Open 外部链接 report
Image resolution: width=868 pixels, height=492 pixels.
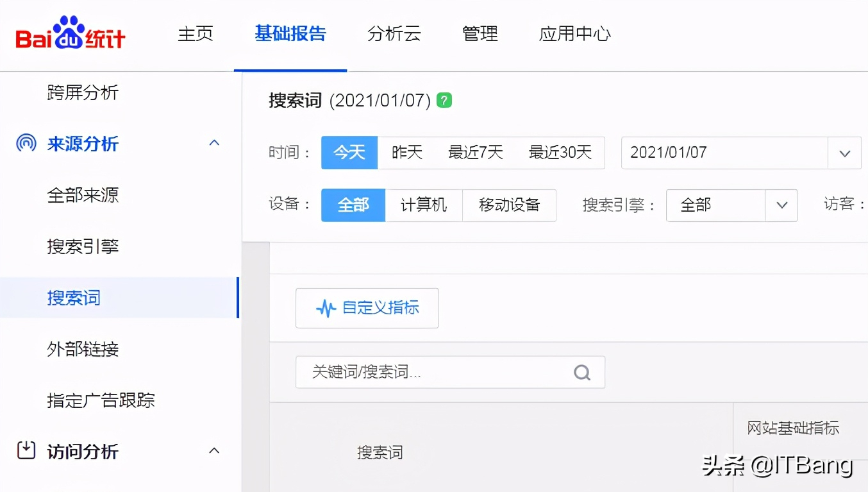(x=83, y=349)
